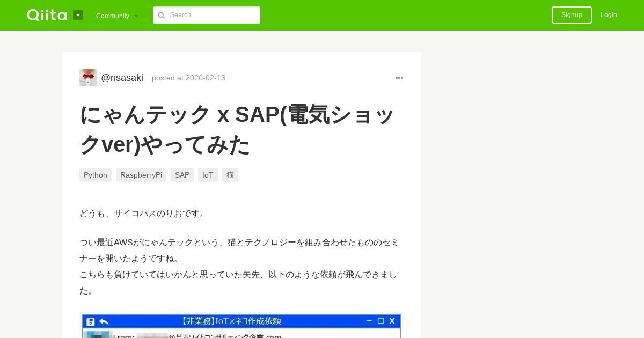Select the SAP tag
This screenshot has width=644, height=338.
point(182,175)
